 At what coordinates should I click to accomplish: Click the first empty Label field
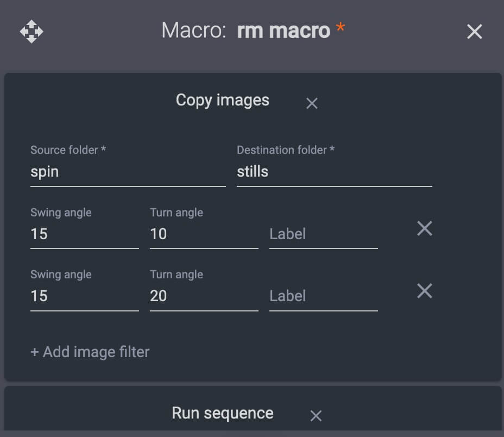pos(323,234)
